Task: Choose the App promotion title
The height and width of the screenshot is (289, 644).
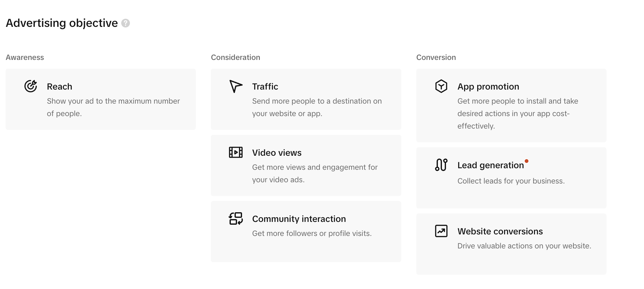Action: click(x=488, y=86)
